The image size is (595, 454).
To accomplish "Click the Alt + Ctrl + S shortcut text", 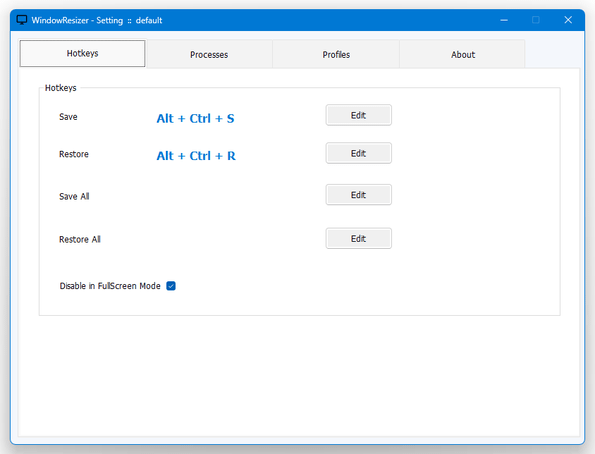I will coord(195,118).
